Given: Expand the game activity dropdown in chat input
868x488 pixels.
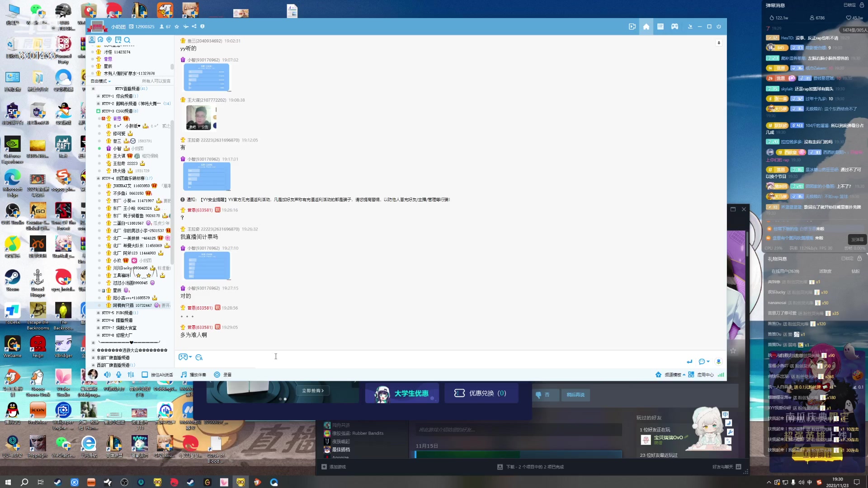Looking at the screenshot, I should click(190, 357).
